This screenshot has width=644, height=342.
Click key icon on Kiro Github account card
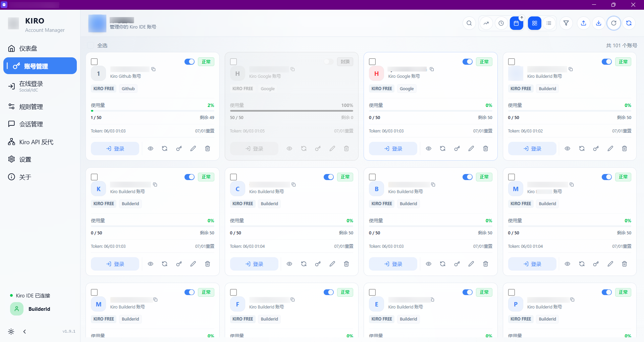pyautogui.click(x=179, y=149)
